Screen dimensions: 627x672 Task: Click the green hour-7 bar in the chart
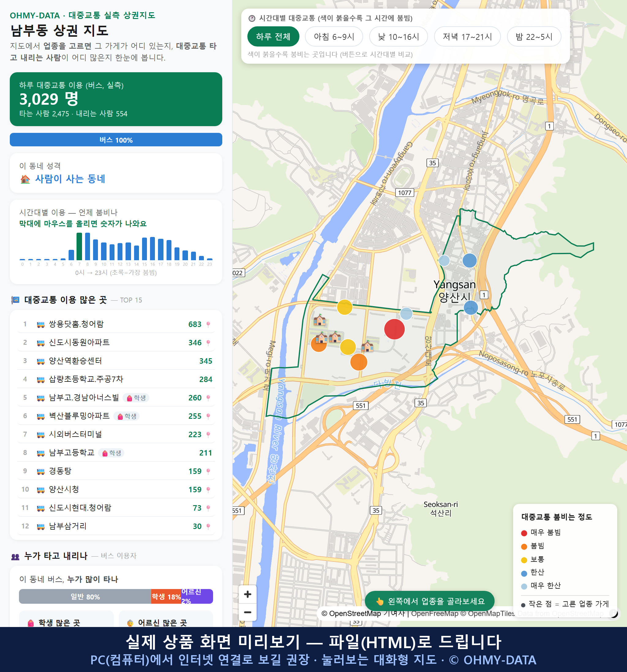79,246
